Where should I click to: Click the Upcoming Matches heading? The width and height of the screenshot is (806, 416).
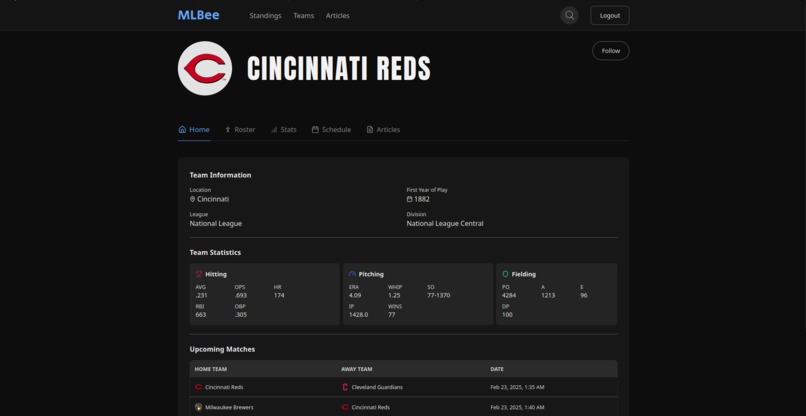(222, 349)
